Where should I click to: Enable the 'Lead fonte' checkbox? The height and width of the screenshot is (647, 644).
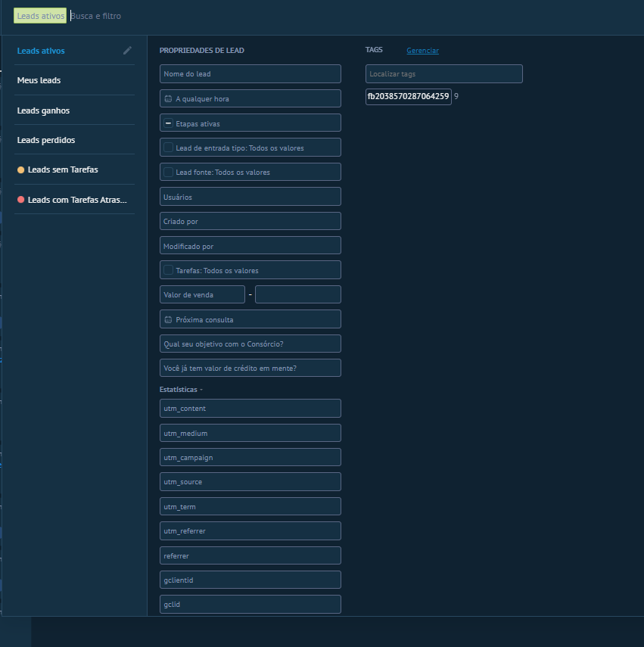click(168, 172)
